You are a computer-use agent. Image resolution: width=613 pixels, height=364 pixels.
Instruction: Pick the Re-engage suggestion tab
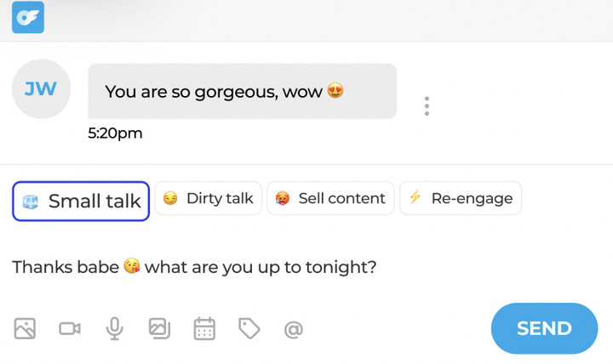tap(461, 198)
